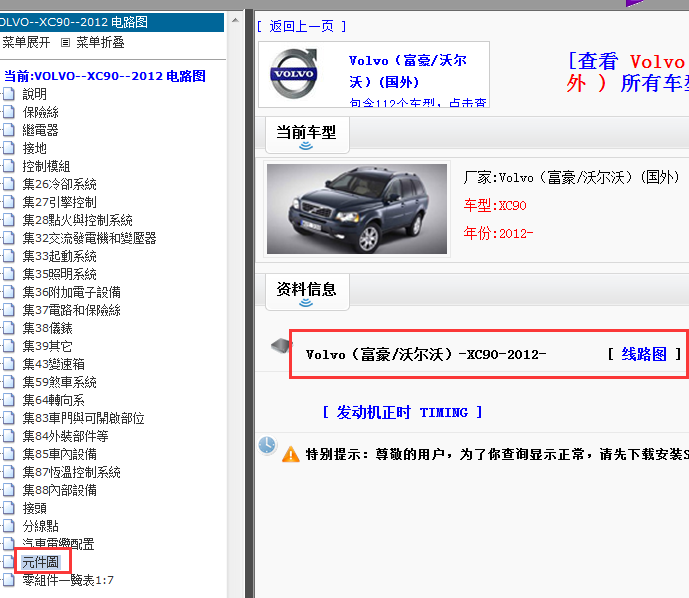Collapse all menus with 菜单折叠
This screenshot has height=598, width=689.
[100, 42]
